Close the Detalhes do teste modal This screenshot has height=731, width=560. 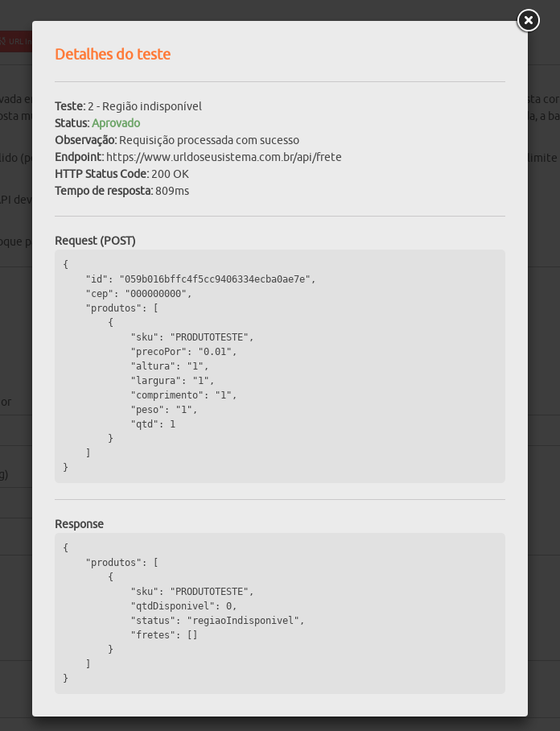pos(528,20)
